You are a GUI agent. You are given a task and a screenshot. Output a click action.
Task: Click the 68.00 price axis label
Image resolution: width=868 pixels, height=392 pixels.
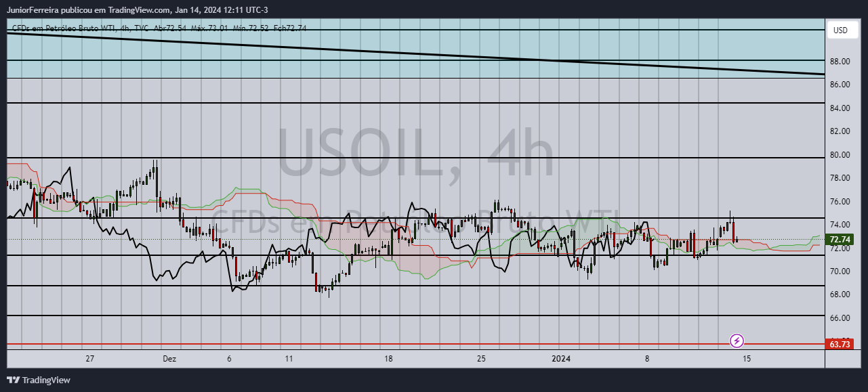840,295
